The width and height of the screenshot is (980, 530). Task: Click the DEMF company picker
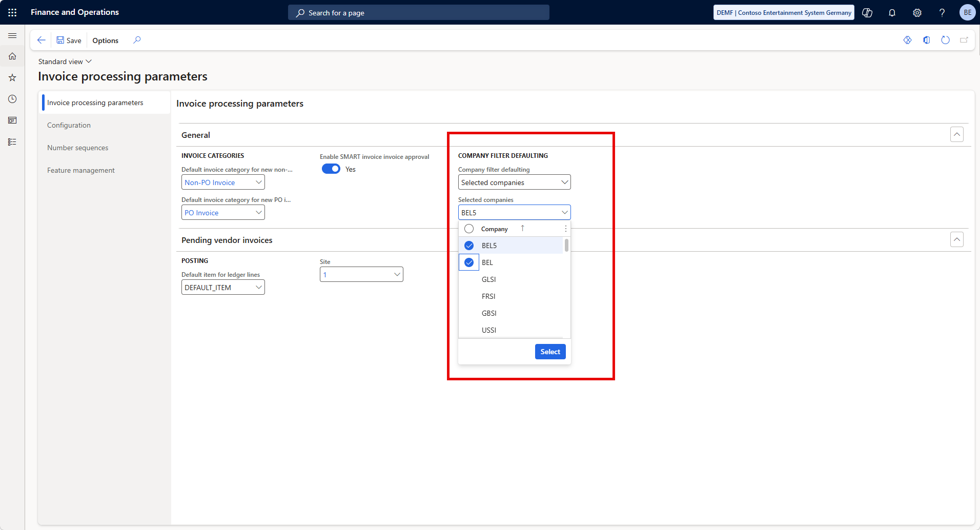pos(784,13)
